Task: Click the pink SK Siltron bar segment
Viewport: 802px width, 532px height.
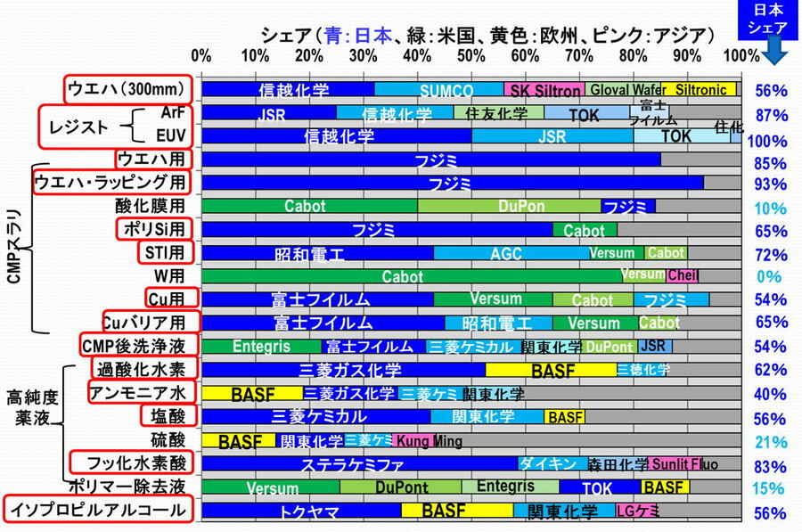Action: coord(544,90)
